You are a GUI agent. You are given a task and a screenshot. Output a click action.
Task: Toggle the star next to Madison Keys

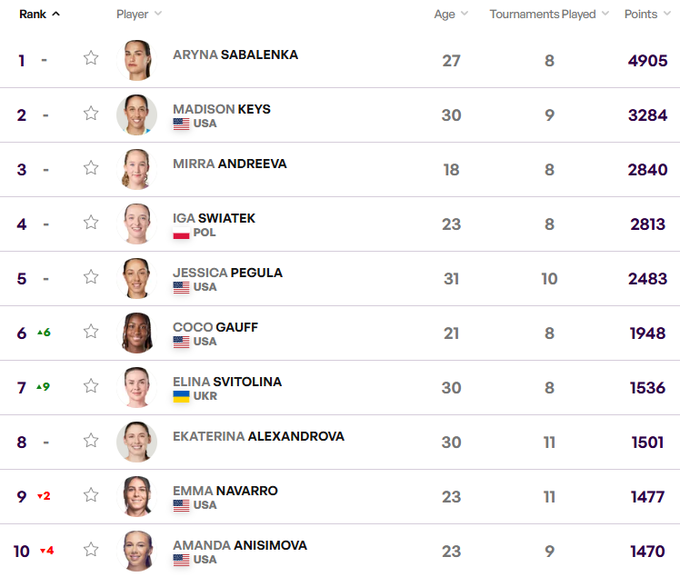coord(91,114)
